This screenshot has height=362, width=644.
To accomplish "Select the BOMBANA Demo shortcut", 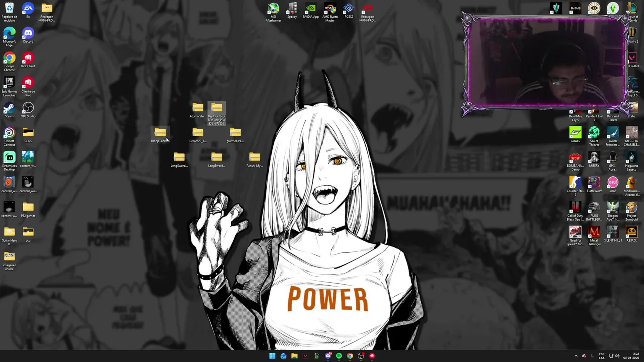I will [x=575, y=162].
